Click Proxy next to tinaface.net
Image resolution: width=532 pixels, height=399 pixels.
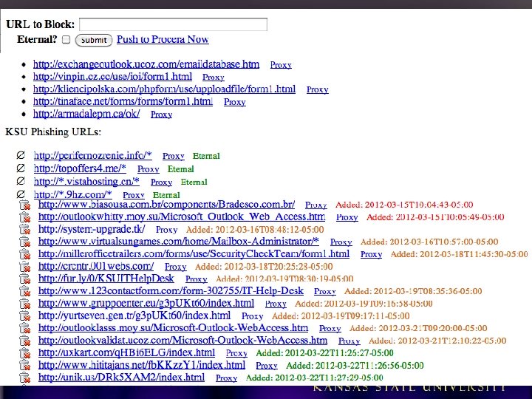coord(235,102)
